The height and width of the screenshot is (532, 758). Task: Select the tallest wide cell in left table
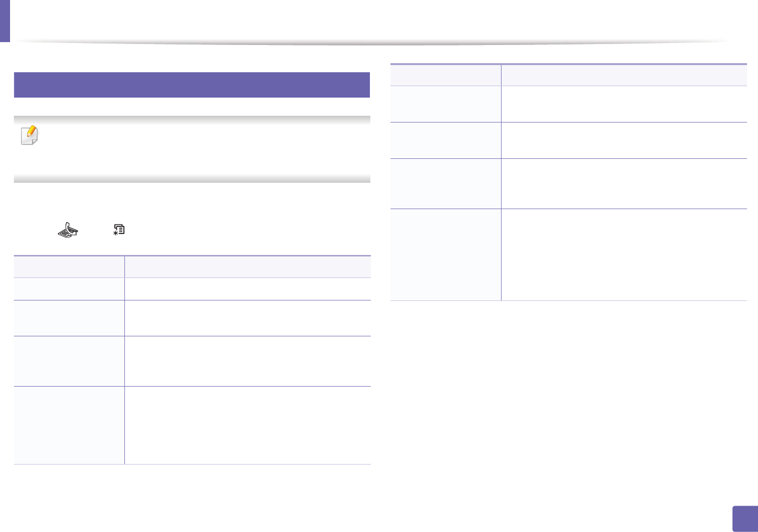tap(247, 425)
